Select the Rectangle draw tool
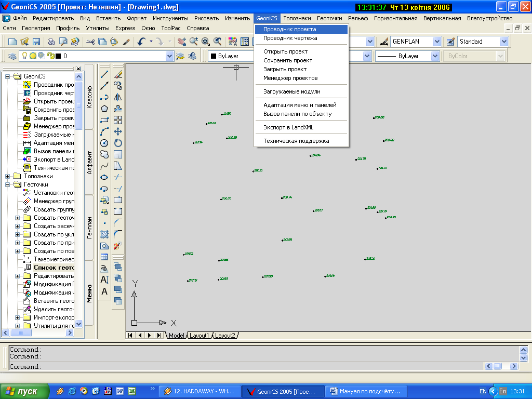This screenshot has width=532, height=399. point(104,120)
